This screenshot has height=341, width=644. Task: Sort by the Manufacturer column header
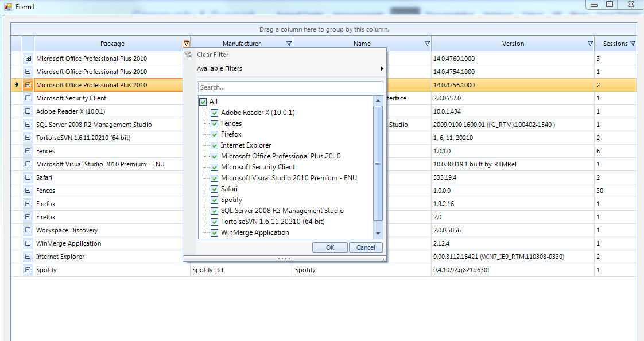pyautogui.click(x=242, y=44)
